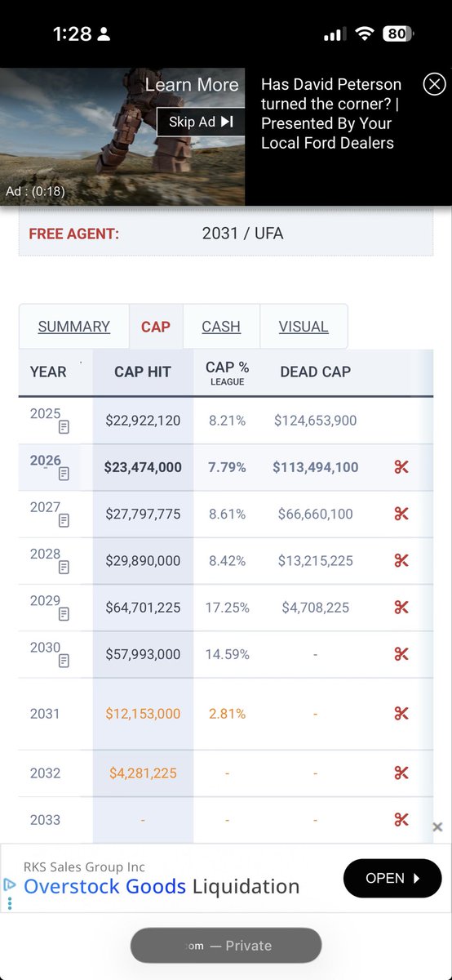Open the VISUAL tab
Screen dimensions: 452x980
point(304,327)
